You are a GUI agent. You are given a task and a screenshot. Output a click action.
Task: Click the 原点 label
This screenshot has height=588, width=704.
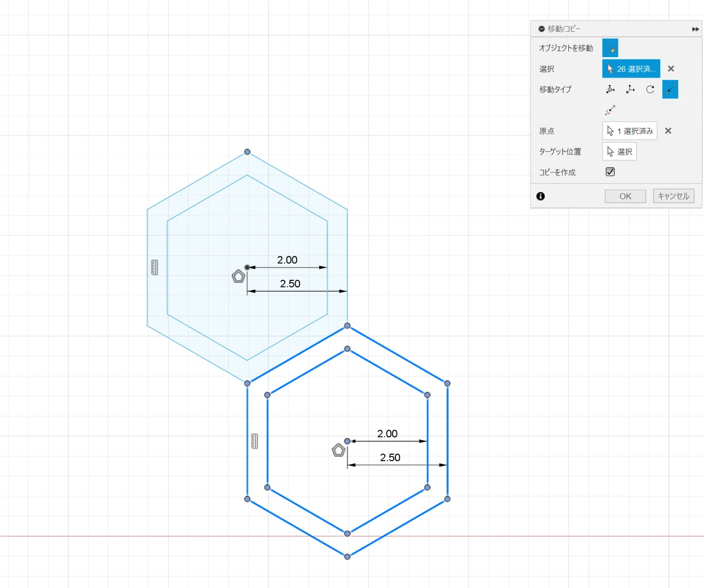click(x=546, y=131)
